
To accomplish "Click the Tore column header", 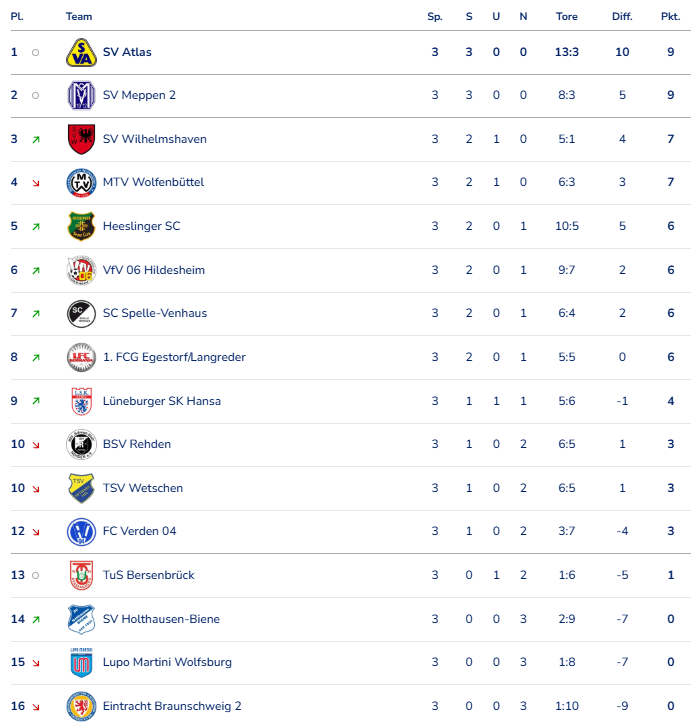I will [567, 17].
